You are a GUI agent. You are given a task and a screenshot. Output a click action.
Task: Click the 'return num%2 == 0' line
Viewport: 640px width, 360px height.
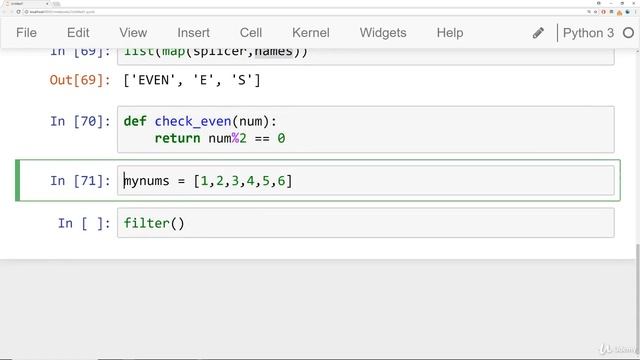[220, 138]
